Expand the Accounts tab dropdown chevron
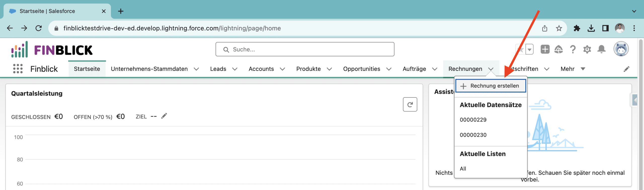Screen dimensions: 644x190 [x=283, y=69]
